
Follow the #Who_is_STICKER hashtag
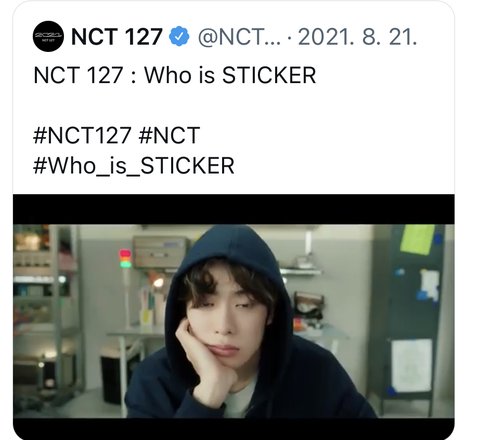pos(134,165)
